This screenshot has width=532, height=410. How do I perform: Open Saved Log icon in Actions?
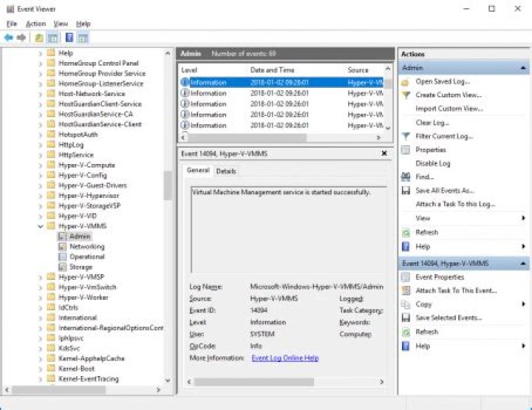406,82
